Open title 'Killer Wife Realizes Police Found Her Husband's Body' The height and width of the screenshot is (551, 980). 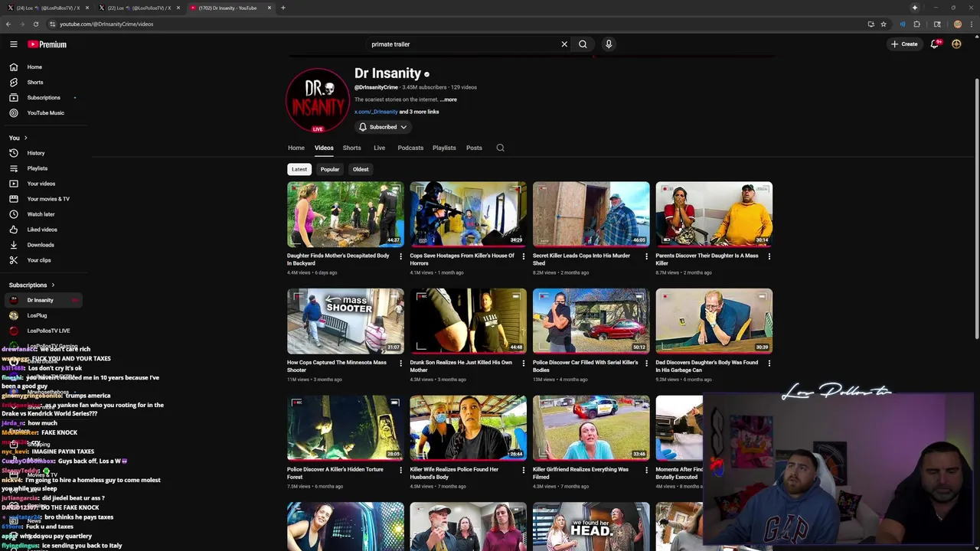[x=454, y=473]
